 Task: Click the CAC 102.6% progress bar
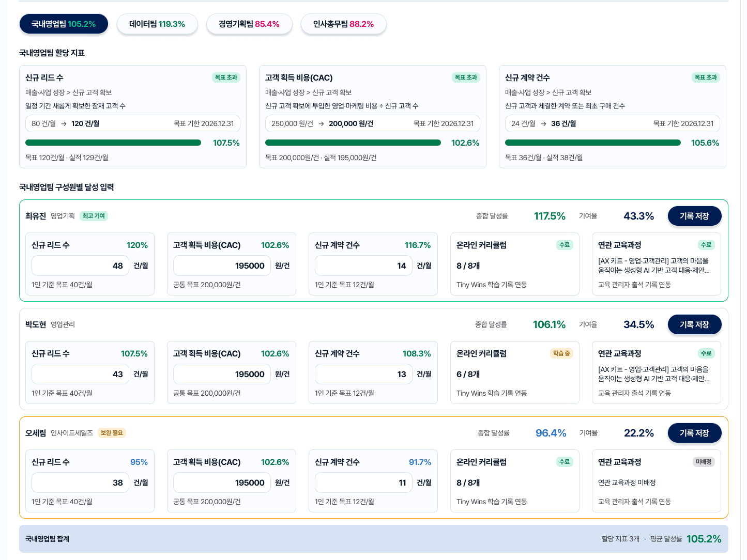(353, 143)
